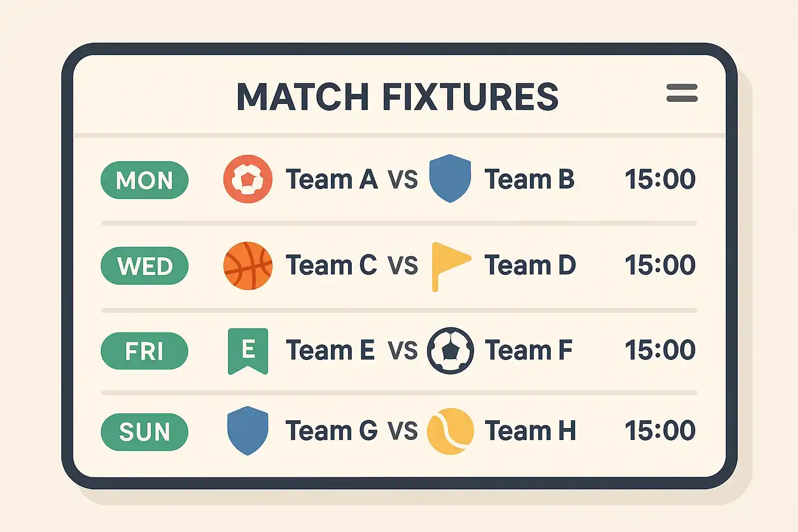Screen dimensions: 798x532
Task: Open the hamburger menu icon
Action: point(682,93)
